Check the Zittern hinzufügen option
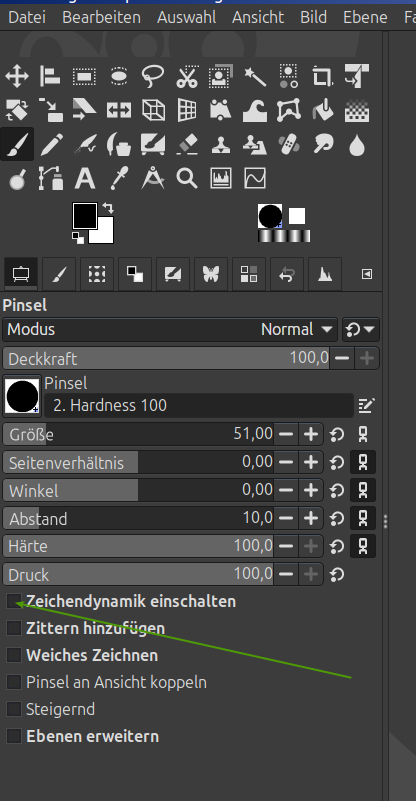 pos(14,628)
